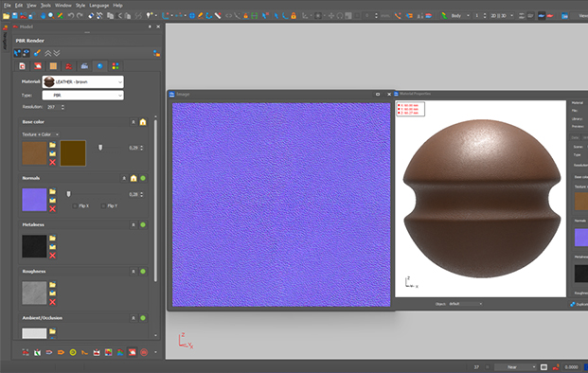Collapse the Metalness section arrow
Image resolution: width=588 pixels, height=373 pixels.
[134, 225]
